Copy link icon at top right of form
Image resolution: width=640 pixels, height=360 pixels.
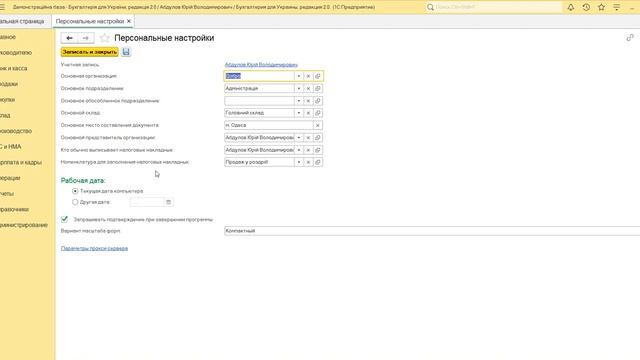630,38
